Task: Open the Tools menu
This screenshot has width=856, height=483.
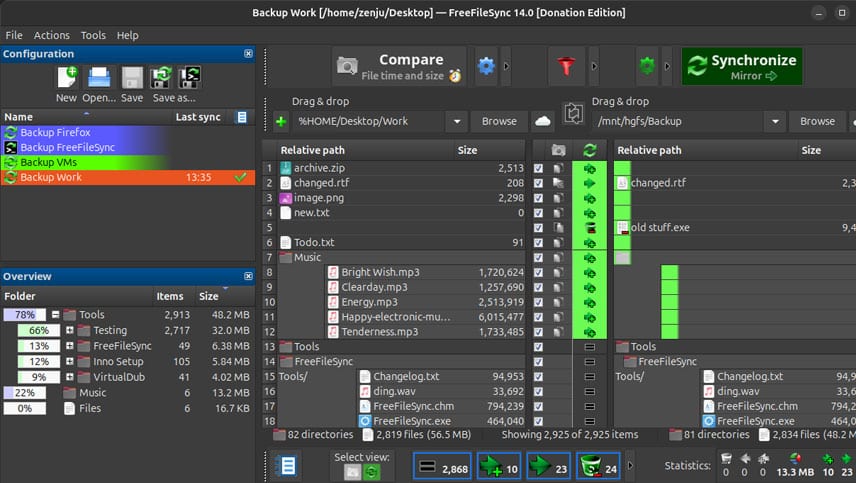Action: coord(93,35)
